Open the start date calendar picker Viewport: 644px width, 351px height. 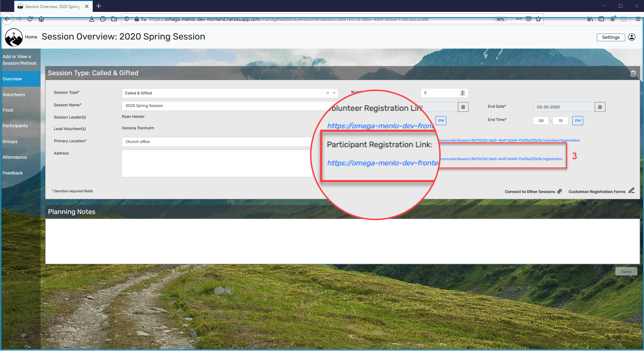463,107
